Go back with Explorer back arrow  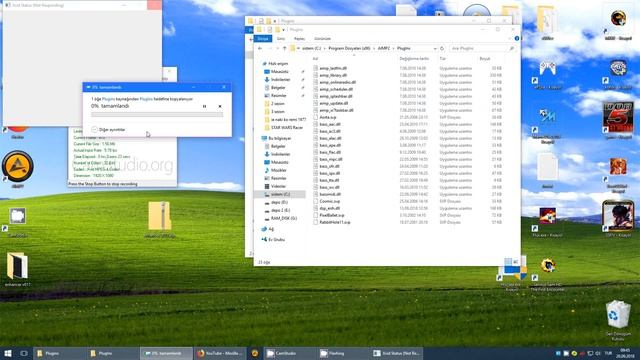(260, 48)
